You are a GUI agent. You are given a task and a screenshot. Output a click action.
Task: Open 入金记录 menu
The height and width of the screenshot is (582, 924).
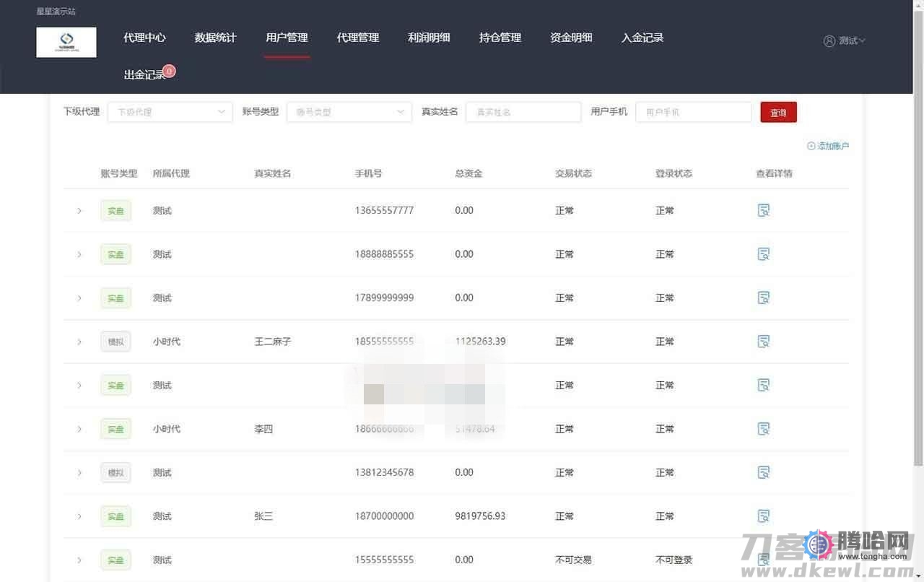coord(642,38)
